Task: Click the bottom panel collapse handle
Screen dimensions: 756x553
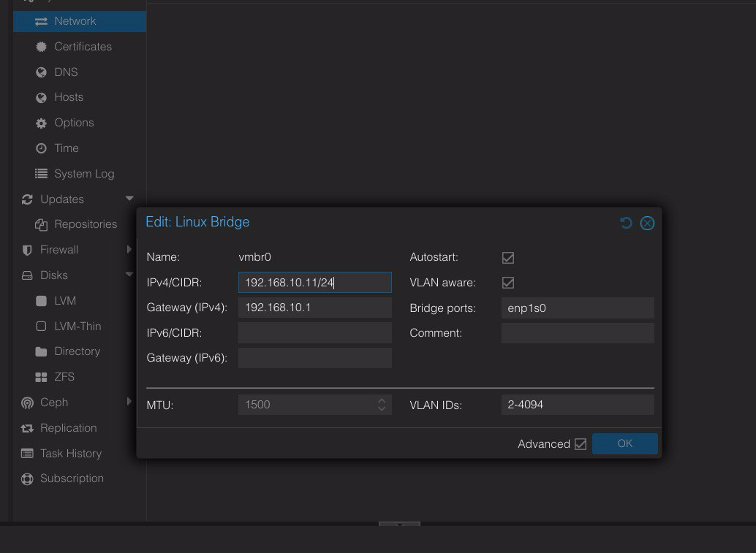Action: point(399,524)
